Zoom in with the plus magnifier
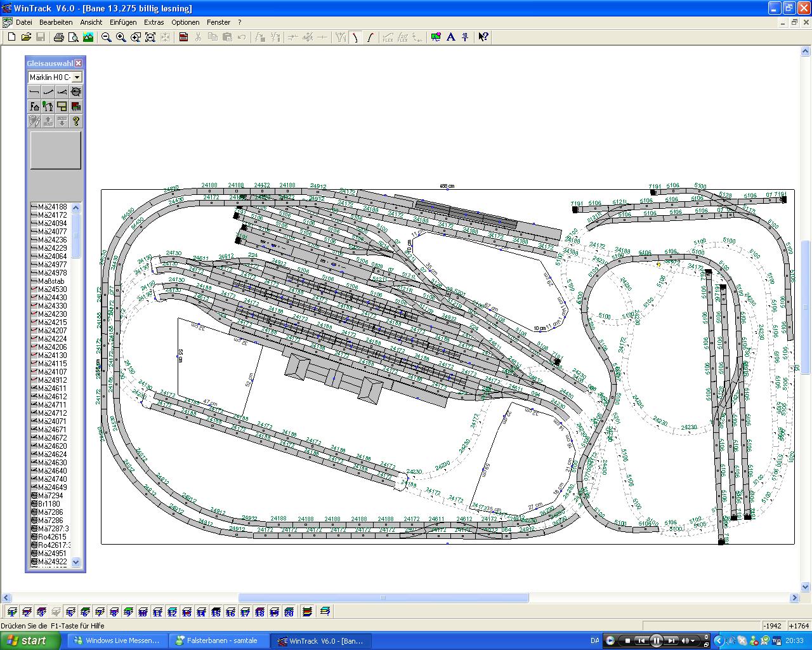Screen dimensions: 812x650 (x=121, y=37)
